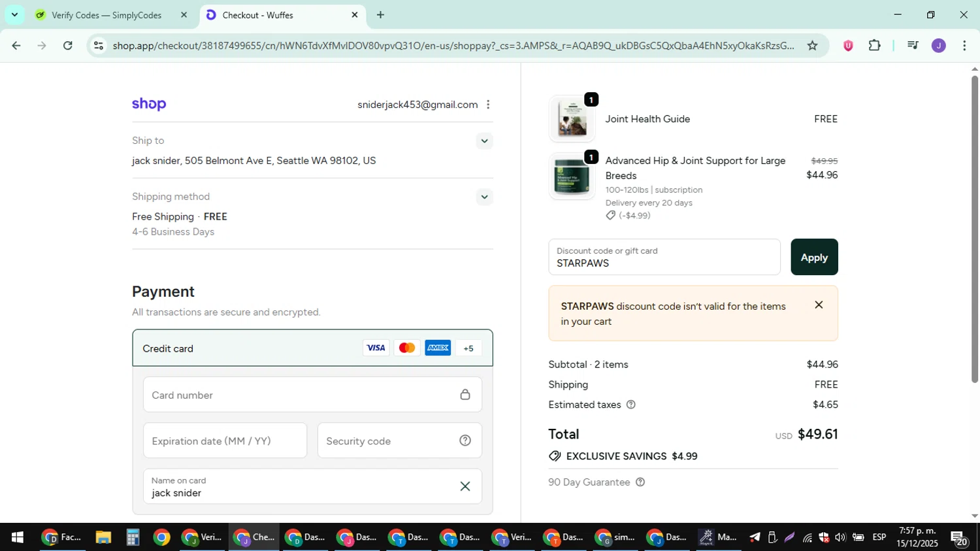Click the card number lock icon

pos(465,394)
